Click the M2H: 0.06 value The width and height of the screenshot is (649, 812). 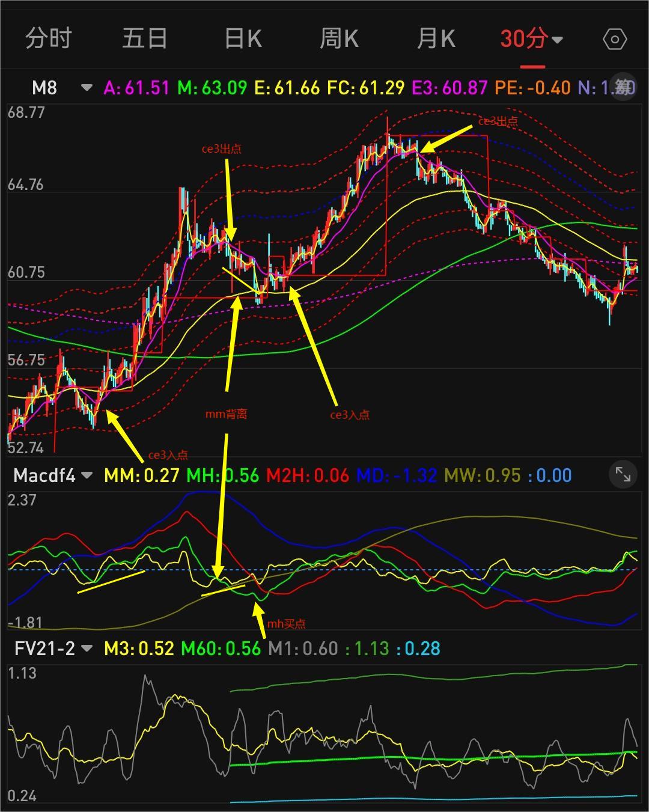tap(308, 475)
